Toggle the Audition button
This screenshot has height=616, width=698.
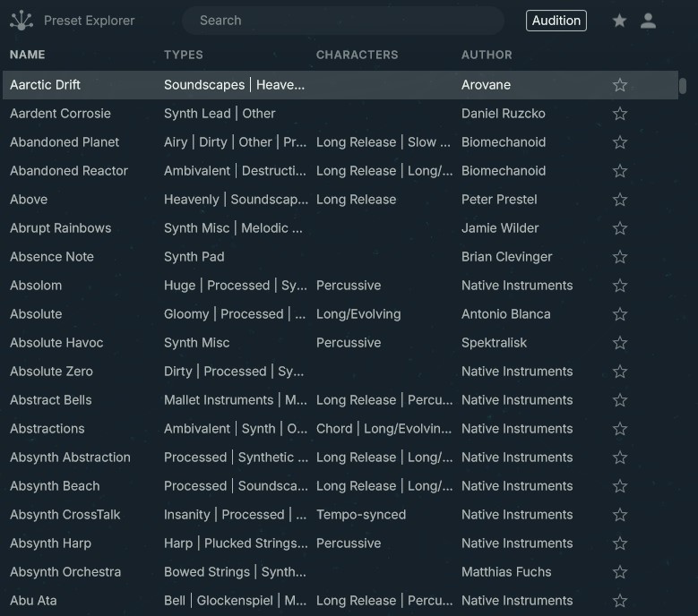point(556,21)
